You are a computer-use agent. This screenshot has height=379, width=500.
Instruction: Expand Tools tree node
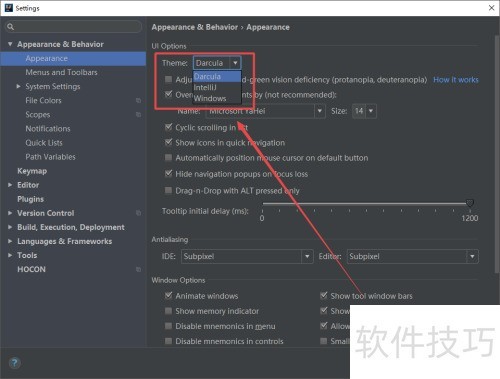pyautogui.click(x=10, y=255)
